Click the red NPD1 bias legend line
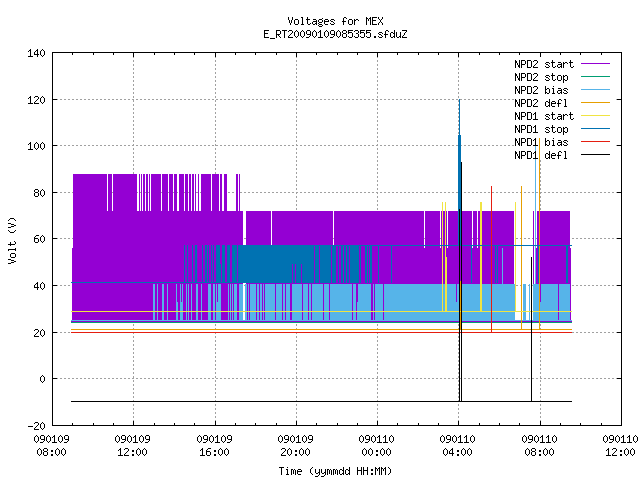Viewport: 640px width, 480px height. 596,142
